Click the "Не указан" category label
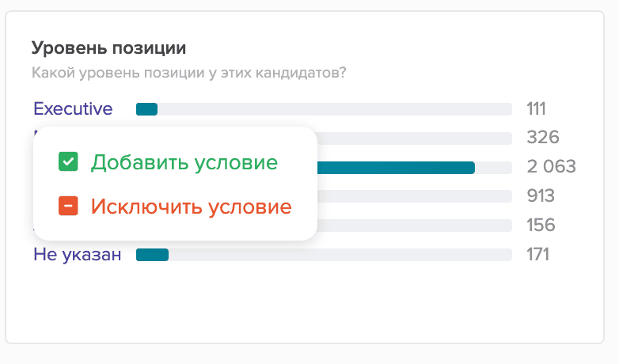619x364 pixels. pyautogui.click(x=77, y=255)
